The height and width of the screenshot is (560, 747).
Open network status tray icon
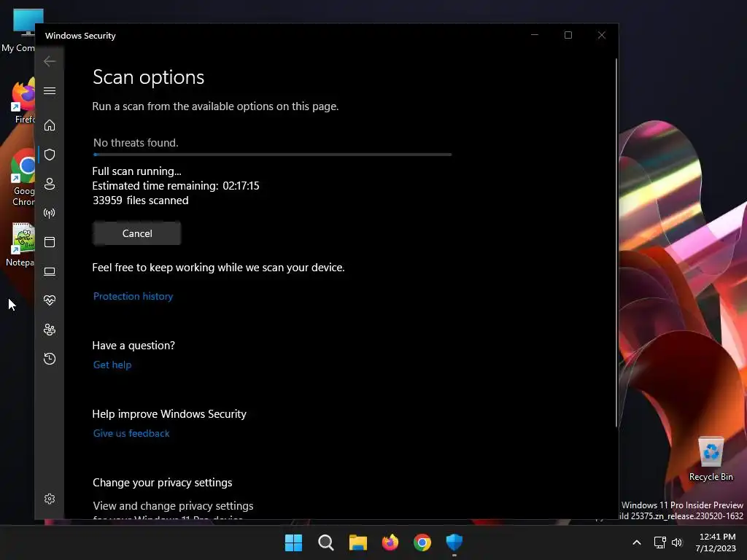tap(659, 542)
